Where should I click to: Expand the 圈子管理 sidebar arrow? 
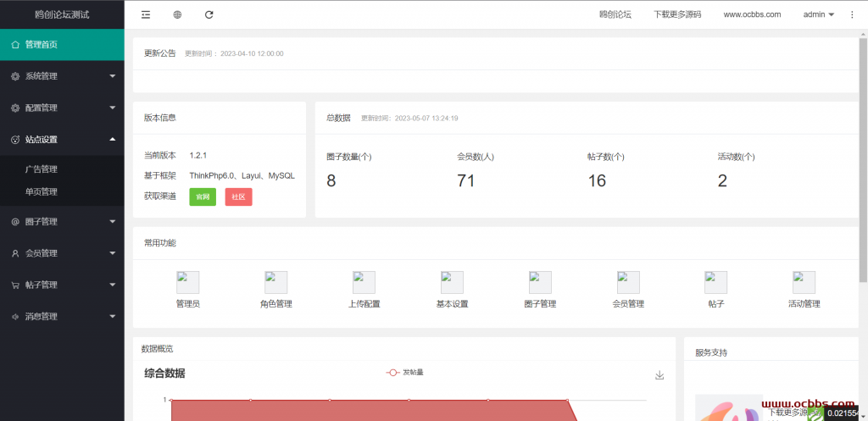click(113, 222)
